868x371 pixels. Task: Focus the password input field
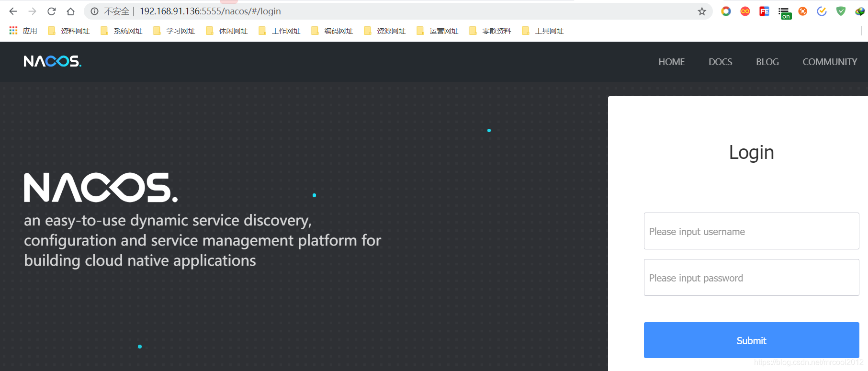(751, 277)
